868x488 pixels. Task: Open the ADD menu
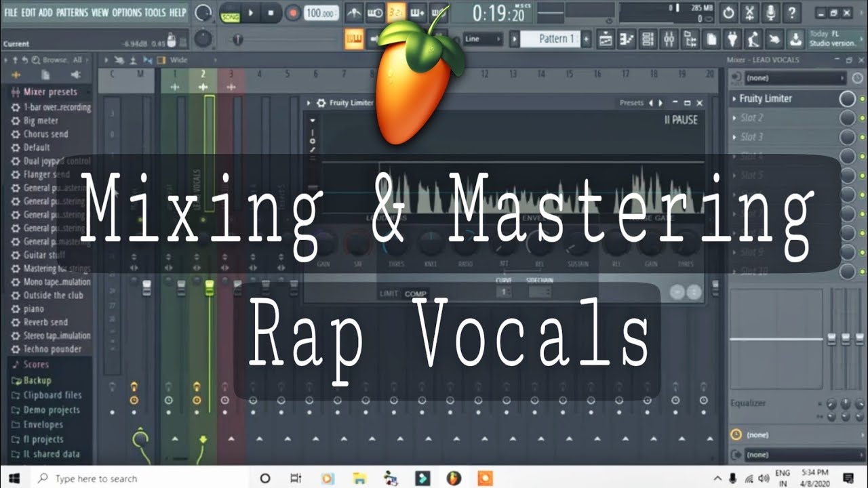point(45,12)
